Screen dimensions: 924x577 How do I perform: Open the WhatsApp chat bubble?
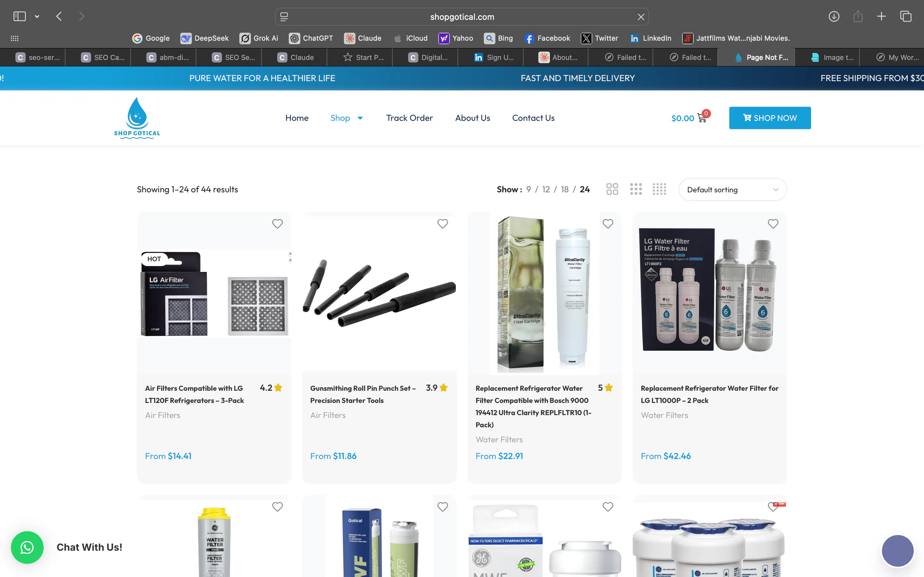(x=27, y=547)
